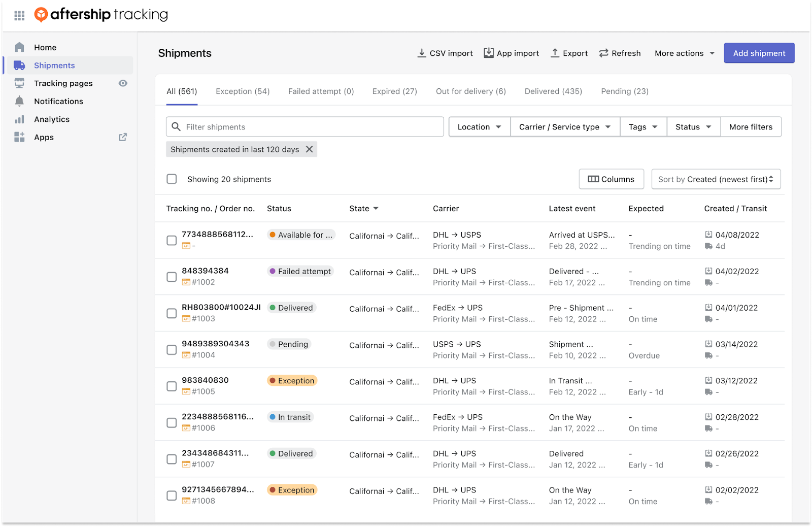Click the CSV import download icon
The image size is (812, 527).
pos(422,53)
